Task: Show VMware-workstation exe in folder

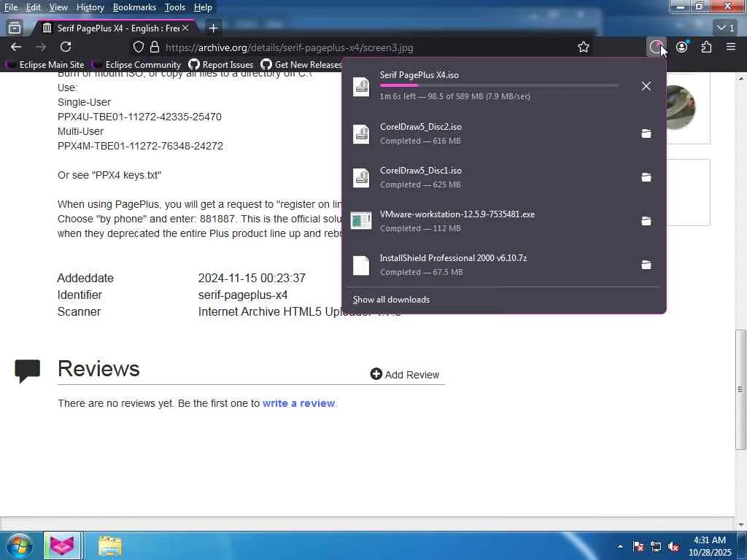Action: coord(646,221)
